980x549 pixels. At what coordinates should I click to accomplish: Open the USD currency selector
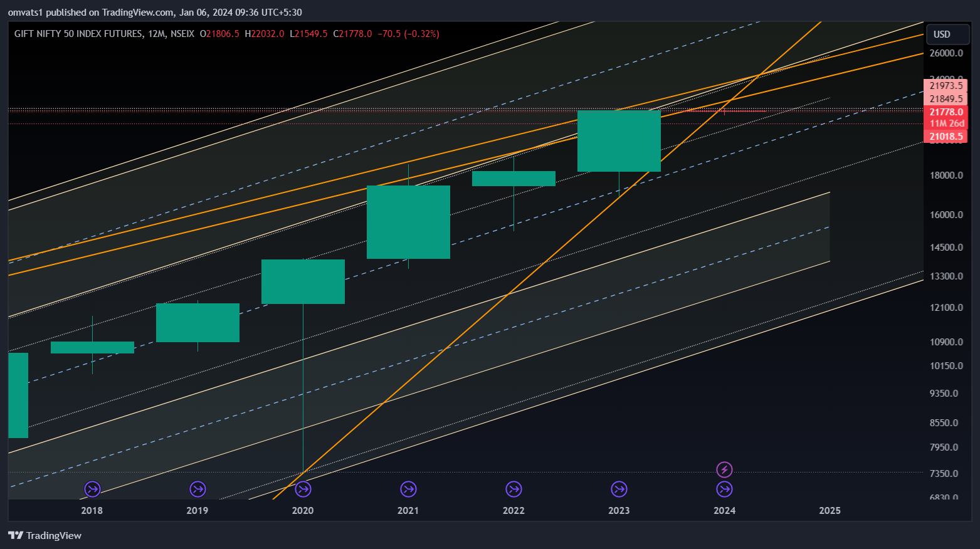click(948, 34)
